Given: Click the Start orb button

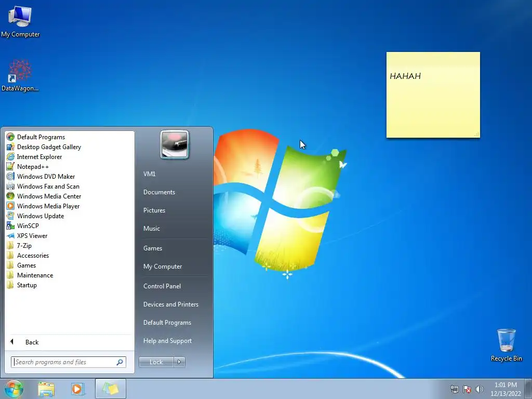Looking at the screenshot, I should pos(14,389).
